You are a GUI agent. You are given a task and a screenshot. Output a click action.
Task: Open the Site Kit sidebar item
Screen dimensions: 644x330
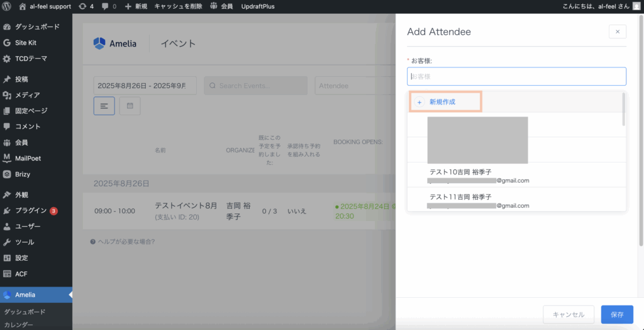tap(27, 43)
